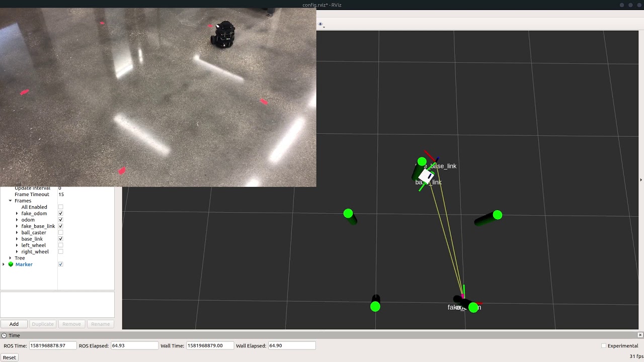Click the clock icon in Time panel
Viewport: 644px width, 362px height.
[4, 335]
